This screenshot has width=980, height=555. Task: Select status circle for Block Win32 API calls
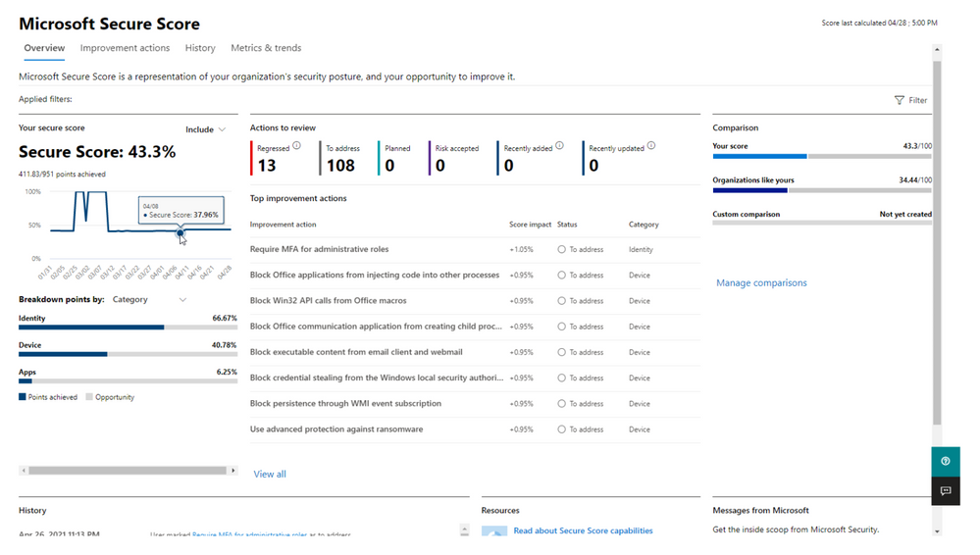click(x=561, y=301)
